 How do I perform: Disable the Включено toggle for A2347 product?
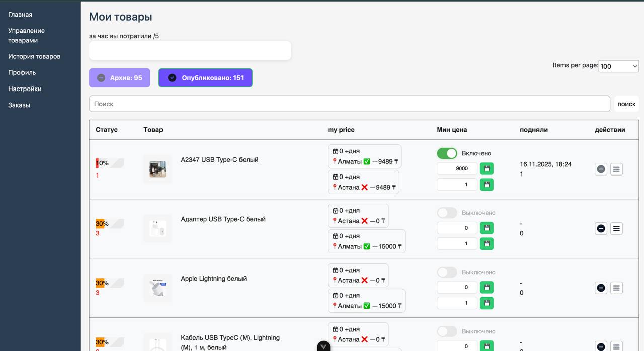tap(447, 153)
